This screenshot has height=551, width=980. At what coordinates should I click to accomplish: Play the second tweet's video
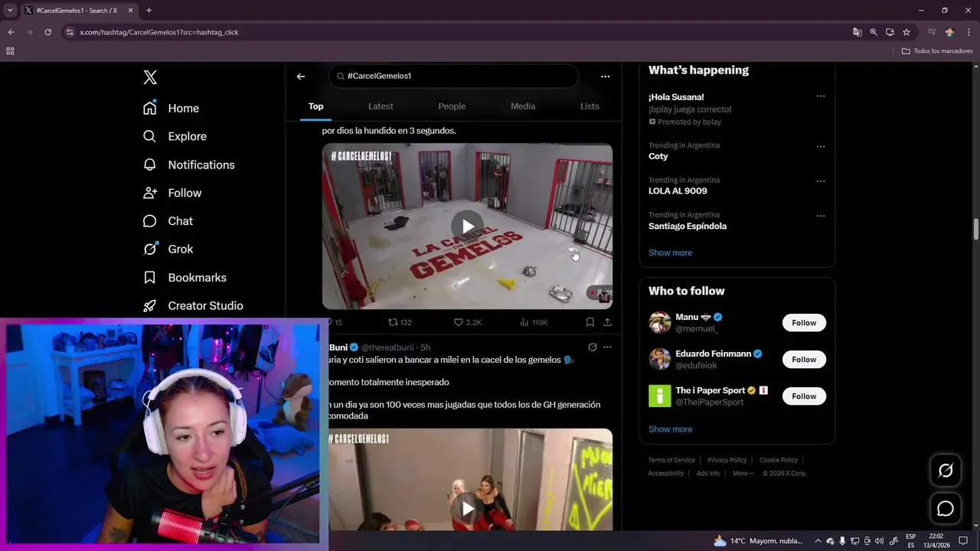coord(467,508)
